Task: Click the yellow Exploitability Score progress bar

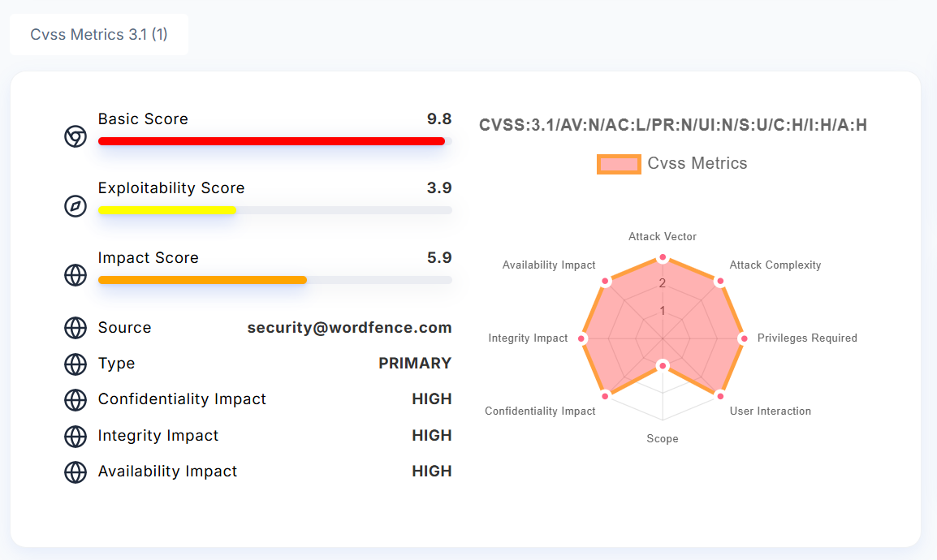Action: pos(167,210)
